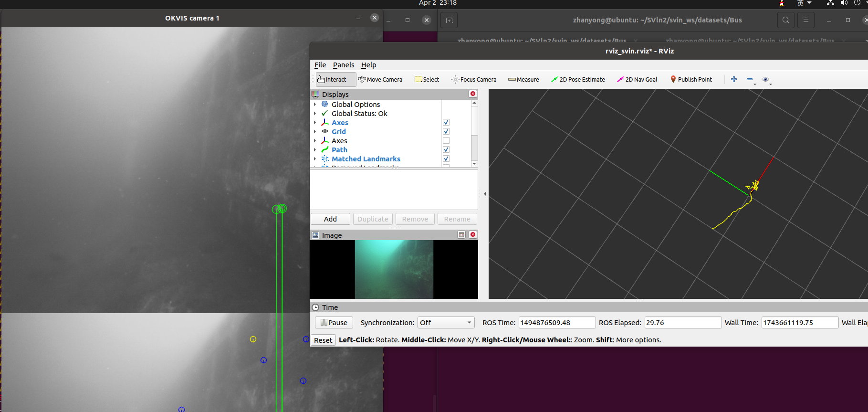
Task: Click the Reset button
Action: tap(323, 340)
